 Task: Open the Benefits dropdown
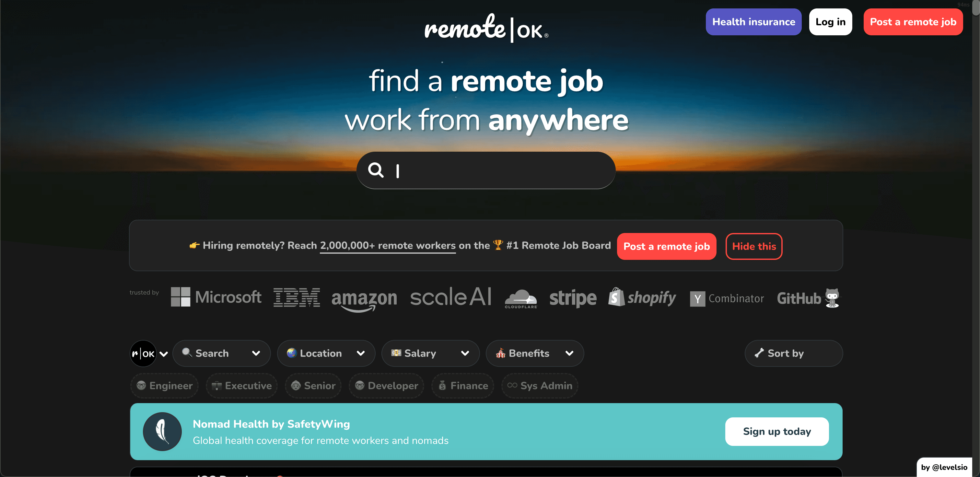click(534, 354)
